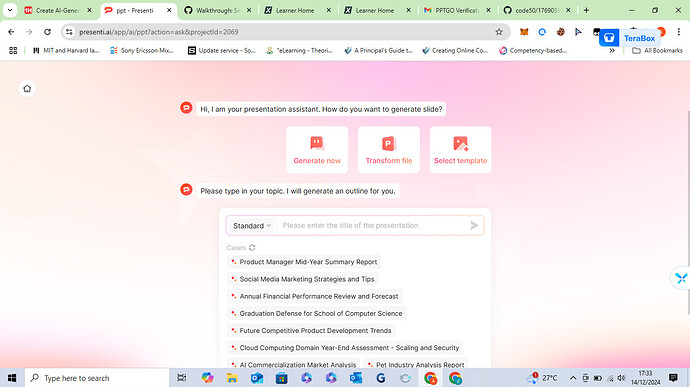This screenshot has height=387, width=690.
Task: Open the apps grid in bookmarks bar
Action: pos(13,51)
